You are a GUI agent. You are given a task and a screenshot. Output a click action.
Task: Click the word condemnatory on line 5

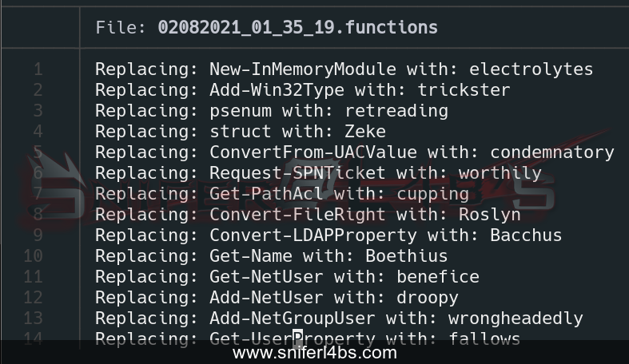point(552,152)
